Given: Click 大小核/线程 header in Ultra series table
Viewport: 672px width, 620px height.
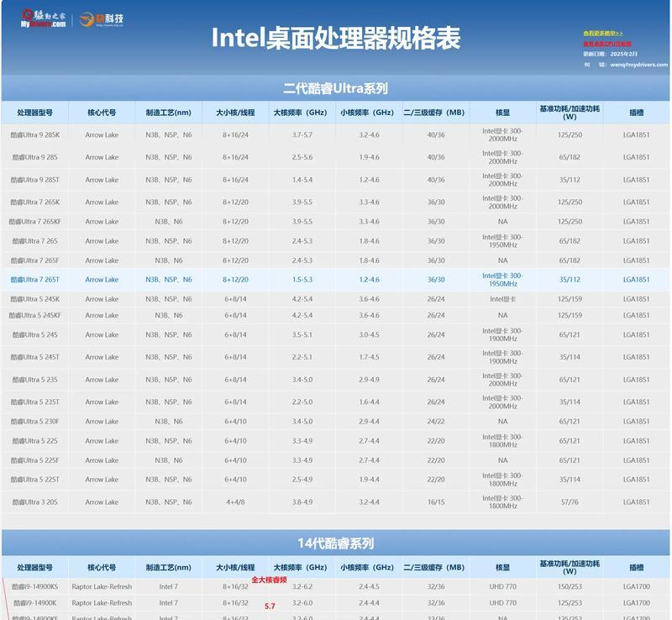Looking at the screenshot, I should [235, 113].
